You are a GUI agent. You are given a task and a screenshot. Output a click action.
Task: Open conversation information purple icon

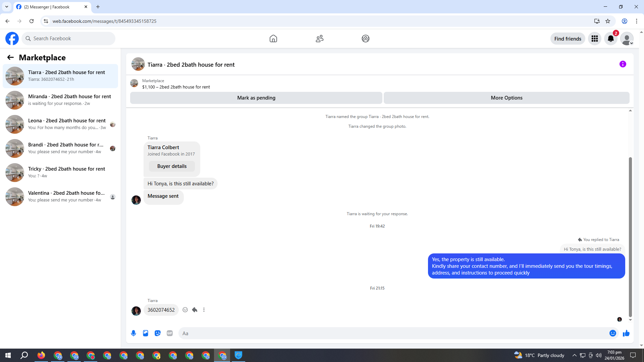tap(623, 64)
